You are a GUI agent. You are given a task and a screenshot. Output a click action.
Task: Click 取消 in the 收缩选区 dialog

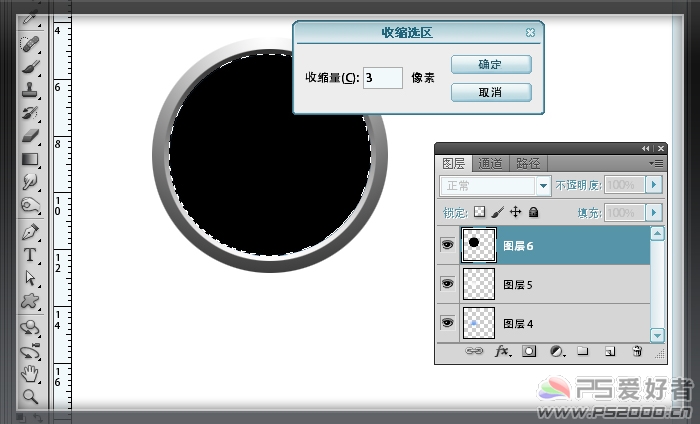point(491,92)
